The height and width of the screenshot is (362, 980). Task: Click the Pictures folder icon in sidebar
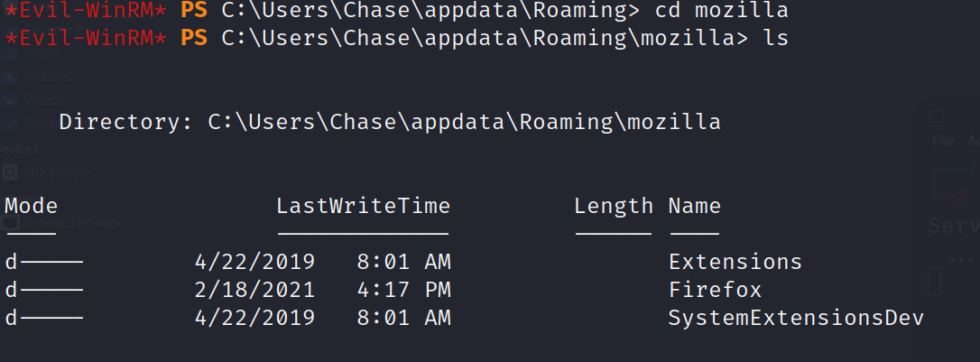pos(10,77)
